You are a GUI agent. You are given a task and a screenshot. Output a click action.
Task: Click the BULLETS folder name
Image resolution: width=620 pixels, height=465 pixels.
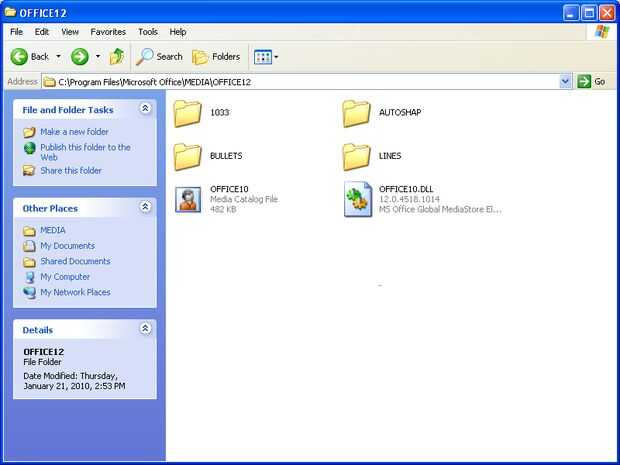point(226,156)
